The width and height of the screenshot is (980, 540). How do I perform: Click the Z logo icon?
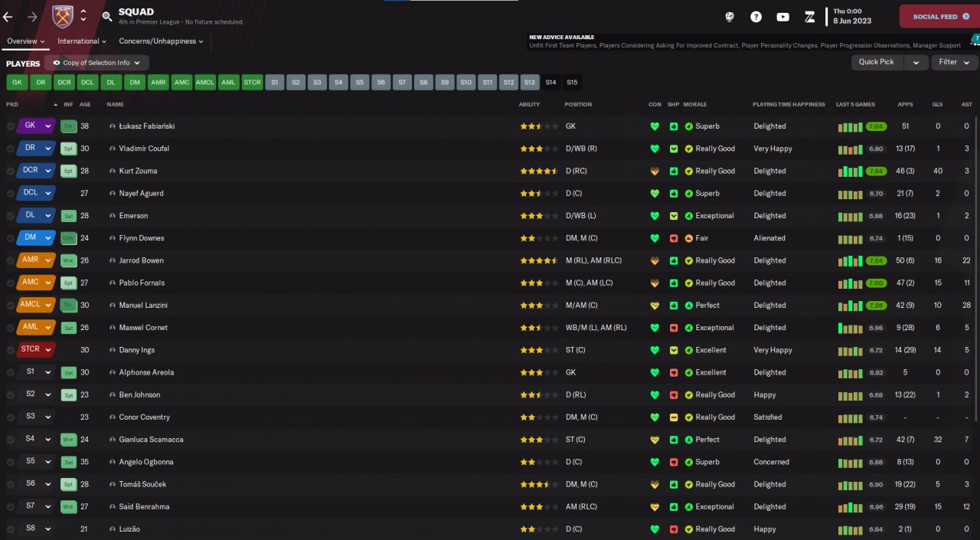pyautogui.click(x=809, y=17)
